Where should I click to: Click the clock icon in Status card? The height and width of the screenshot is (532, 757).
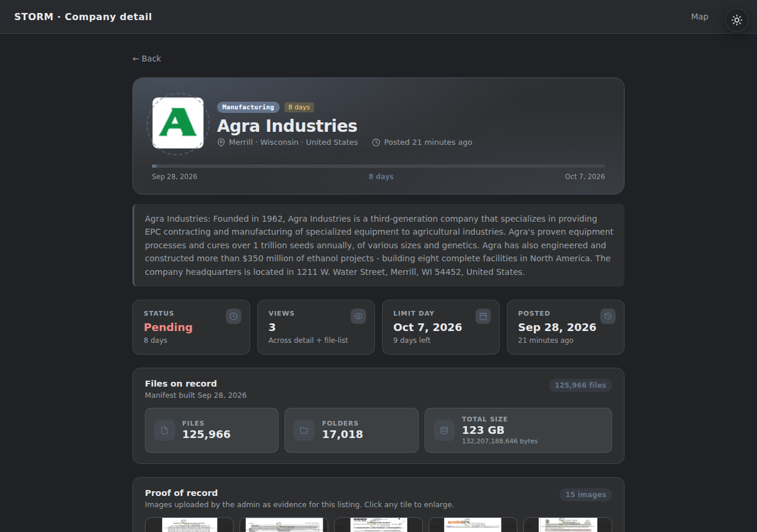point(234,316)
